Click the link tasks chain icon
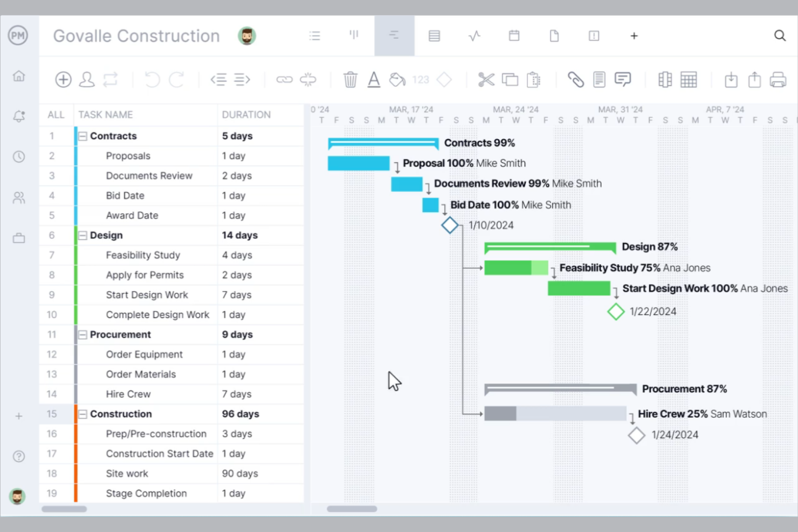The image size is (798, 532). (284, 80)
